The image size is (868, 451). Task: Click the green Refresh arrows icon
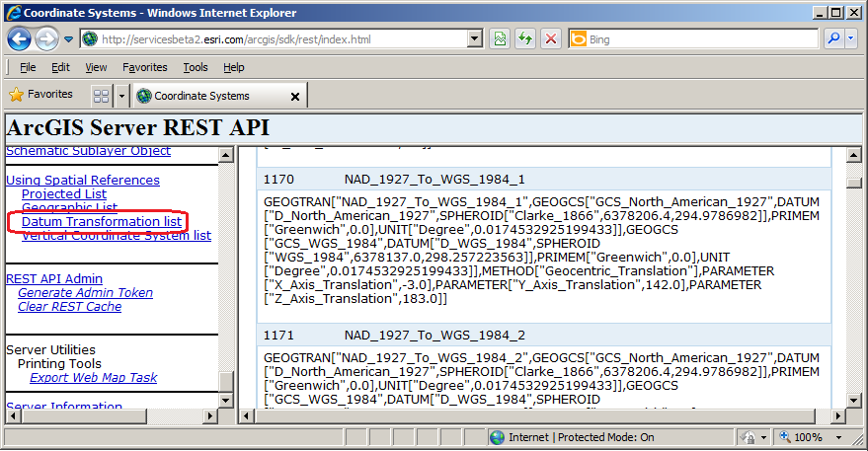click(525, 39)
